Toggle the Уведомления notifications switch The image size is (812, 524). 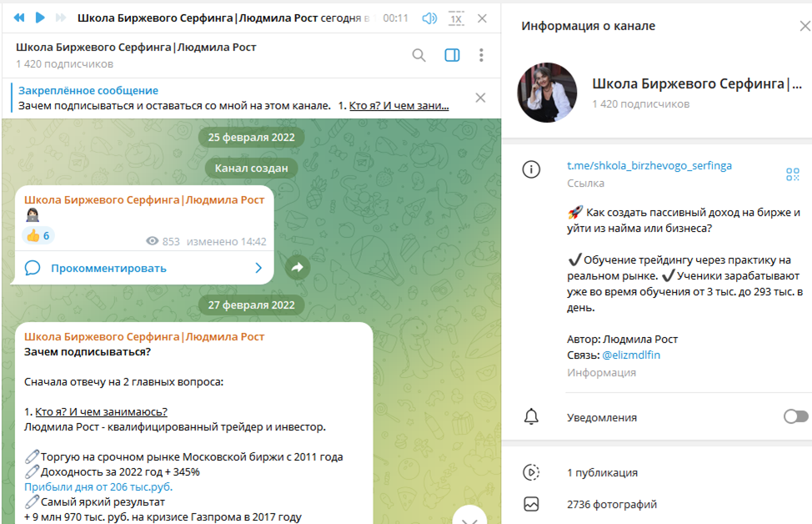pyautogui.click(x=795, y=416)
